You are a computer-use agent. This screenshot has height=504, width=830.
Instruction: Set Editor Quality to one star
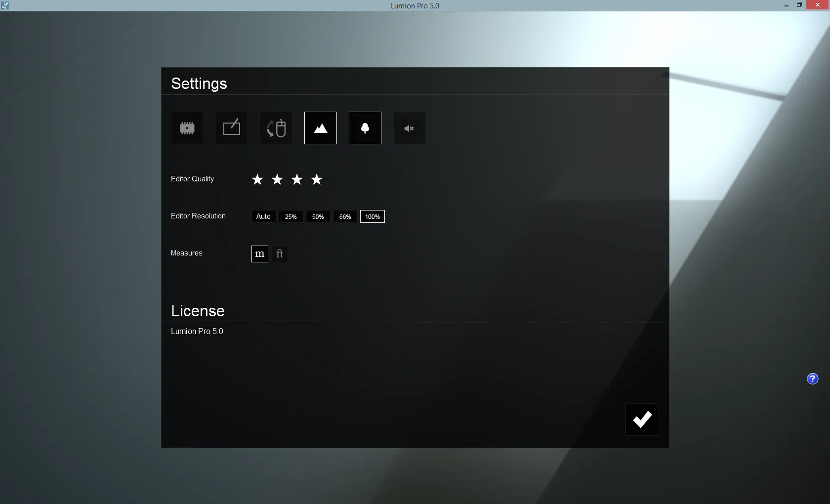coord(257,179)
